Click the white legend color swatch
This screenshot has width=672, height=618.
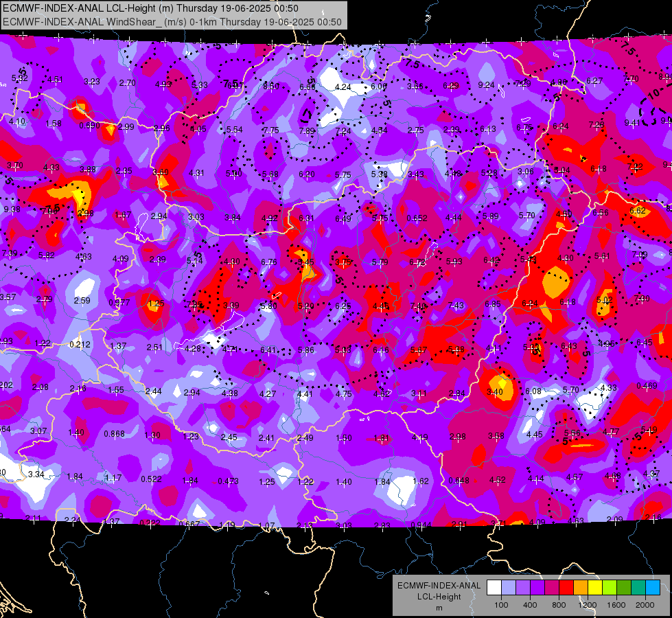pyautogui.click(x=494, y=588)
